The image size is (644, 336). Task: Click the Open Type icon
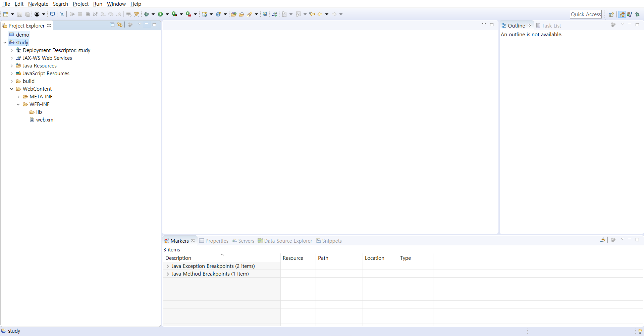point(234,14)
